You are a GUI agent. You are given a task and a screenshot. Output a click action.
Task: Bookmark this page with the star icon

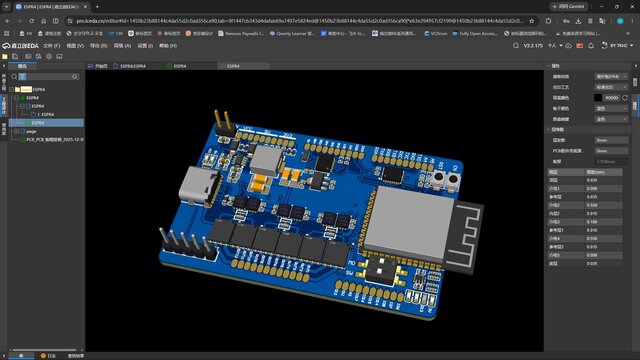[531, 21]
